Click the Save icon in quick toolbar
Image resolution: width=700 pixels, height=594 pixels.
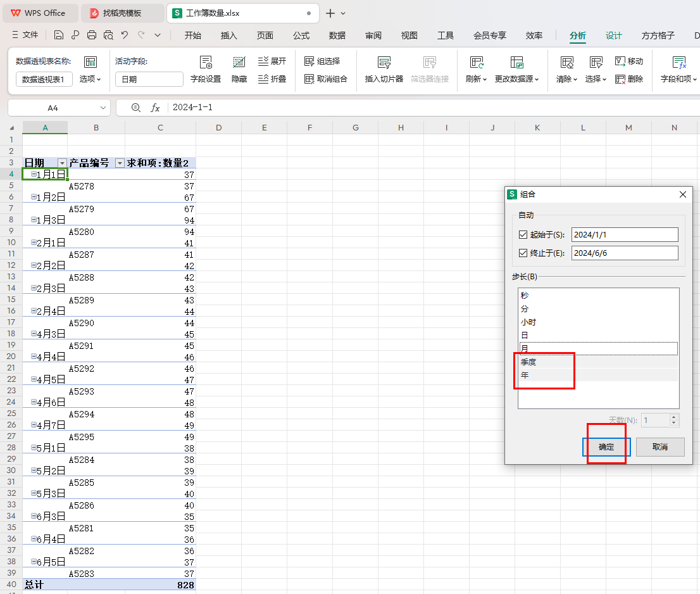[58, 35]
